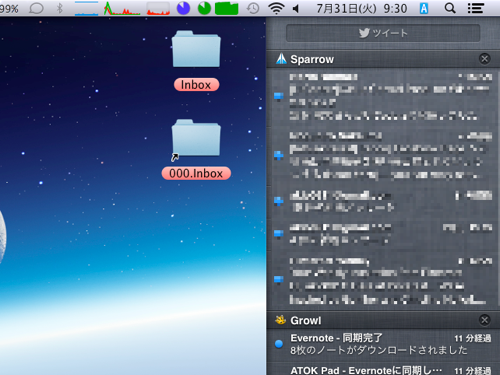Click the blue line graph icon
This screenshot has width=500, height=375.
87,8
